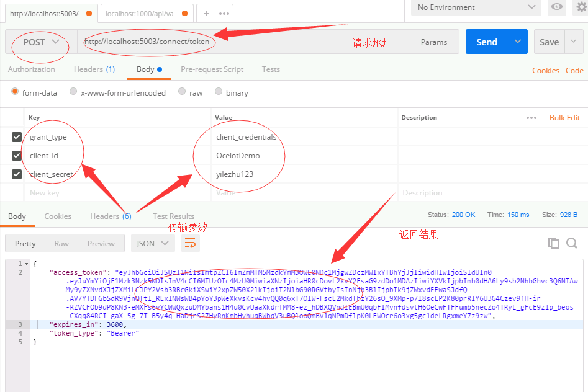Open the Pre-request Script tab
Image resolution: width=588 pixels, height=392 pixels.
coord(212,69)
